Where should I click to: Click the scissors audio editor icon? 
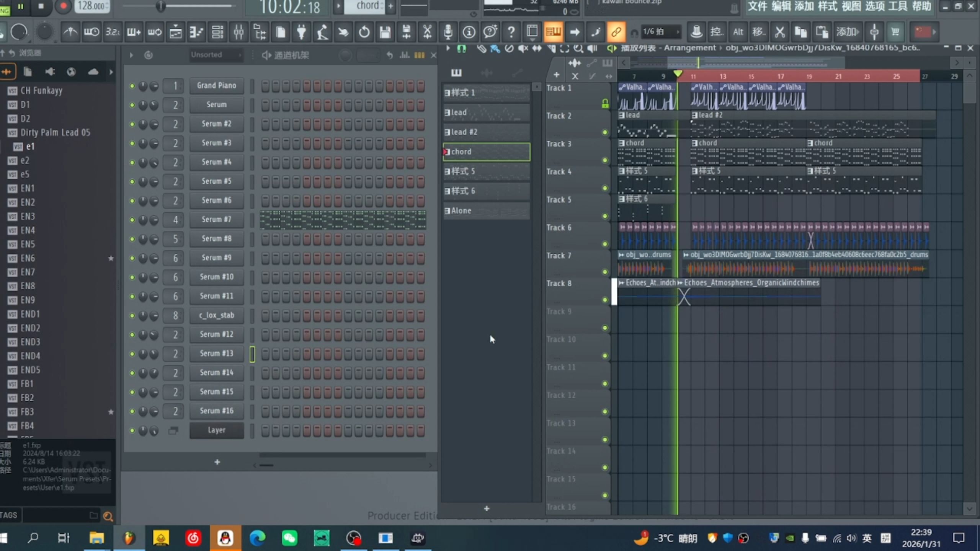[427, 32]
